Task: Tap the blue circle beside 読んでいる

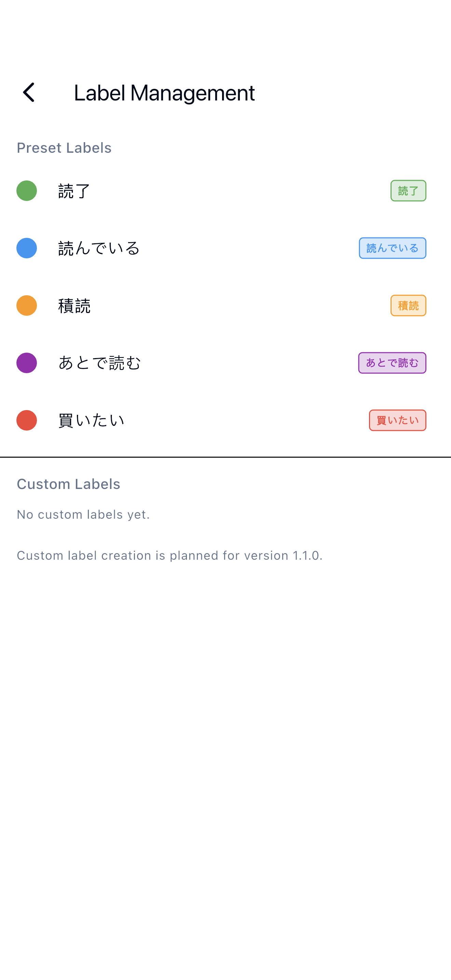Action: (26, 248)
